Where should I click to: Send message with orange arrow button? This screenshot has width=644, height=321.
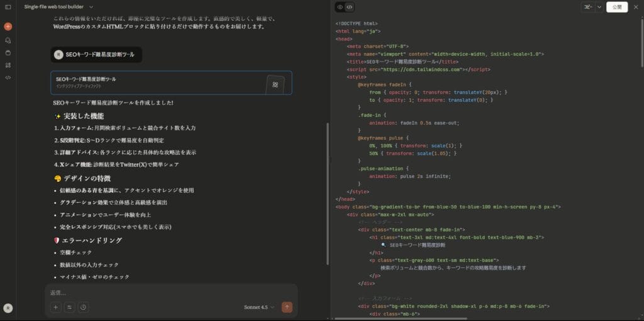coord(287,307)
